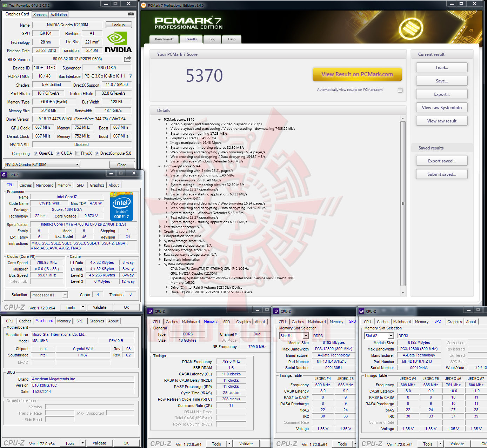Click the Lookup button in GPU-Z
Image resolution: width=487 pixels, height=448 pixels.
pyautogui.click(x=119, y=25)
